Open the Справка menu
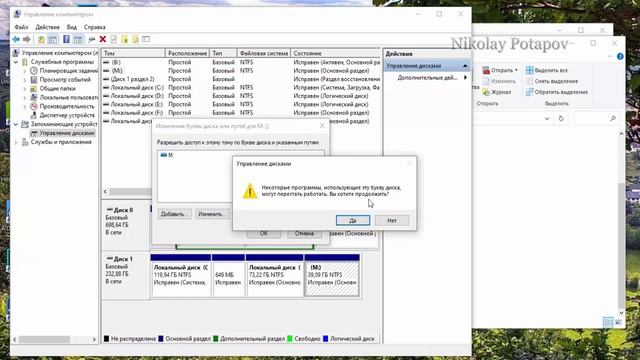 pyautogui.click(x=95, y=27)
